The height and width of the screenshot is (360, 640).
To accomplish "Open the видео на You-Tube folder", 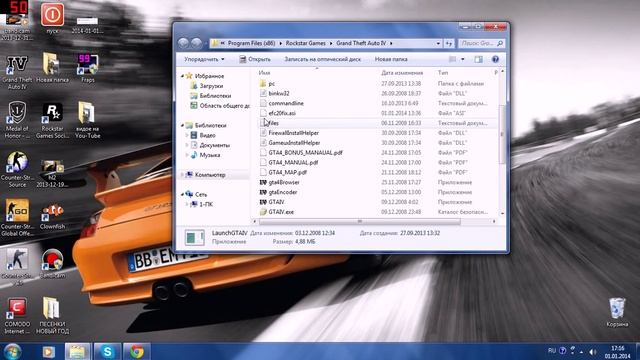I will (x=87, y=120).
